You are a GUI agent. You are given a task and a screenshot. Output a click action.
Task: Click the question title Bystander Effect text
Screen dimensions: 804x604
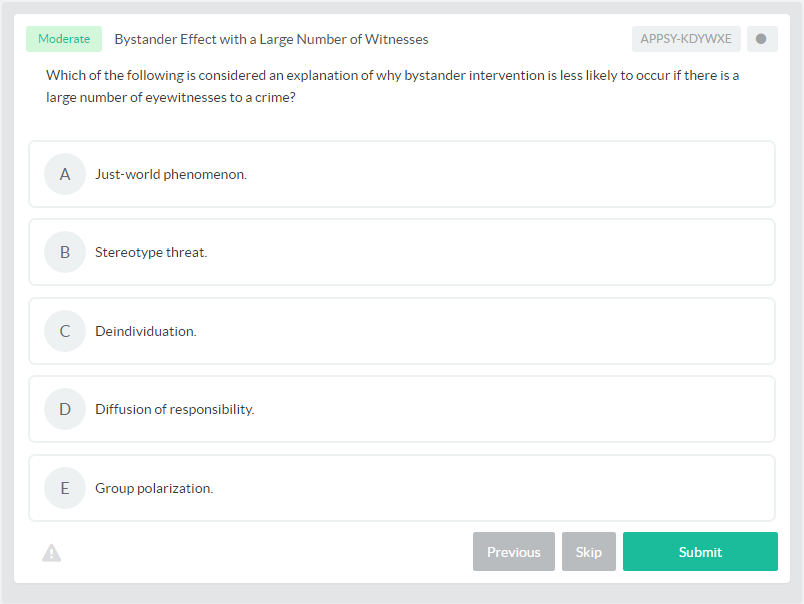click(271, 39)
